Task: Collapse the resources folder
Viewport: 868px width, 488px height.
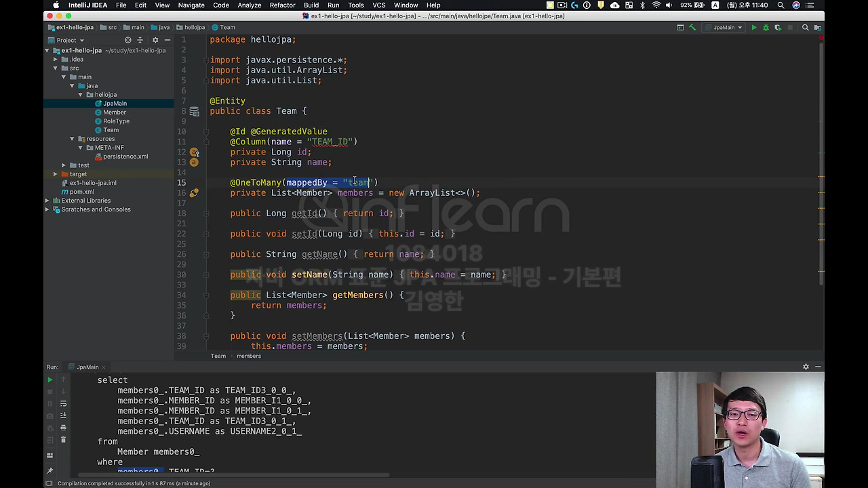Action: pyautogui.click(x=72, y=138)
